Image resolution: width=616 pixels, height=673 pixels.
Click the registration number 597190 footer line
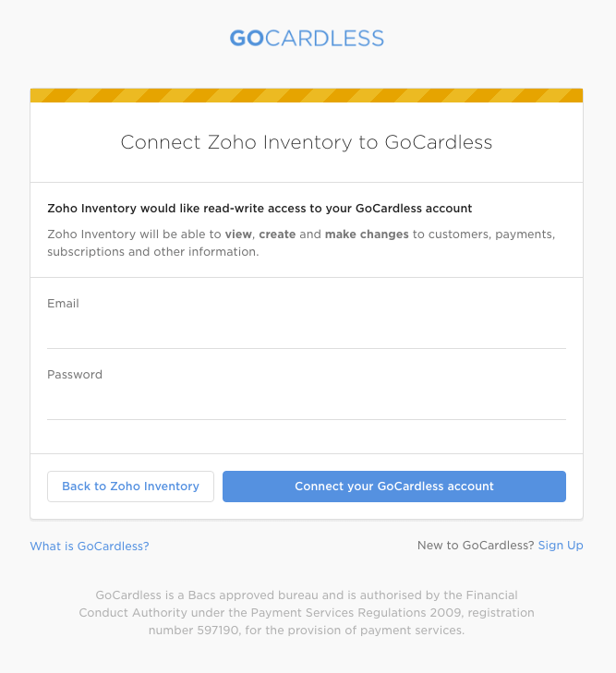(307, 631)
